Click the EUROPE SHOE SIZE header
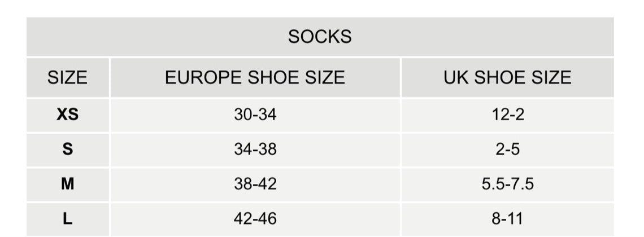This screenshot has height=237, width=644. click(255, 77)
